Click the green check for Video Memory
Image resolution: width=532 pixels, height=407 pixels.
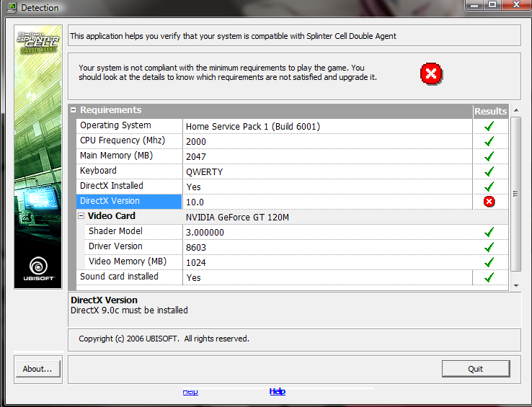489,262
